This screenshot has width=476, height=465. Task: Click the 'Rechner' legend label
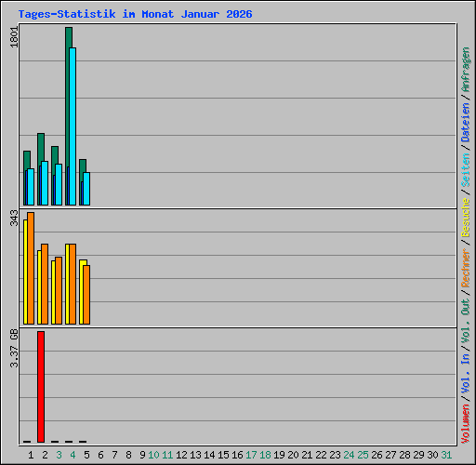click(466, 268)
